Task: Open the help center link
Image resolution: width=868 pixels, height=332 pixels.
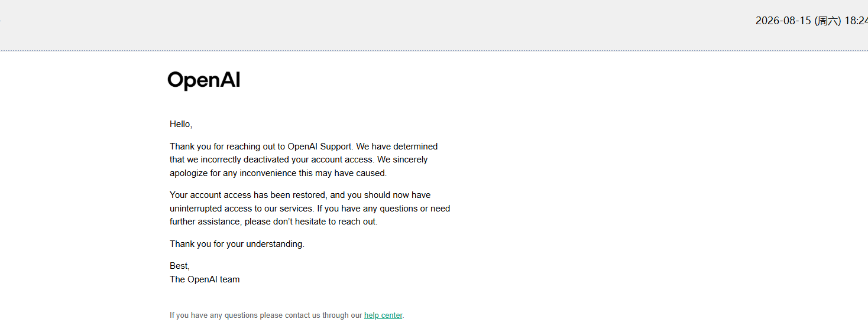Action: 383,315
